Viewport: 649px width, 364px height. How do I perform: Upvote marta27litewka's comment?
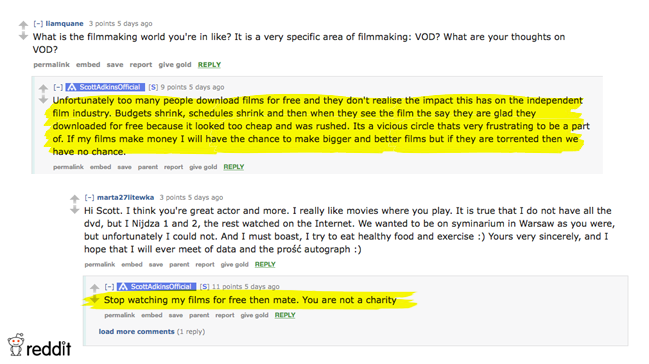click(75, 199)
